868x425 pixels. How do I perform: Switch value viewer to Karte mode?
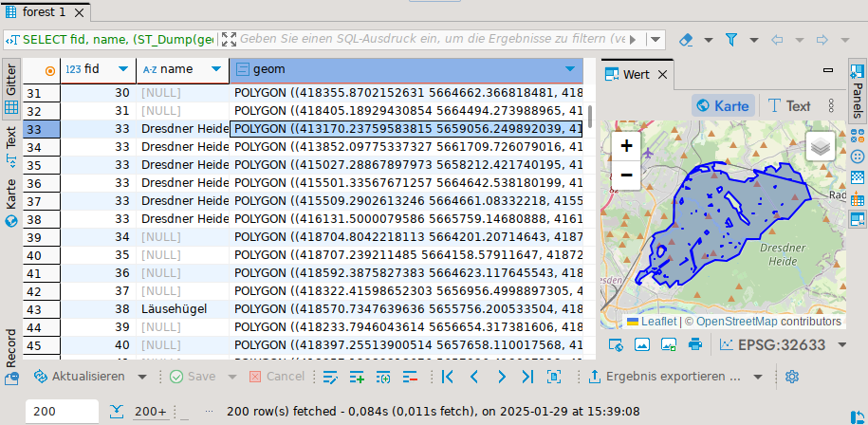point(723,105)
